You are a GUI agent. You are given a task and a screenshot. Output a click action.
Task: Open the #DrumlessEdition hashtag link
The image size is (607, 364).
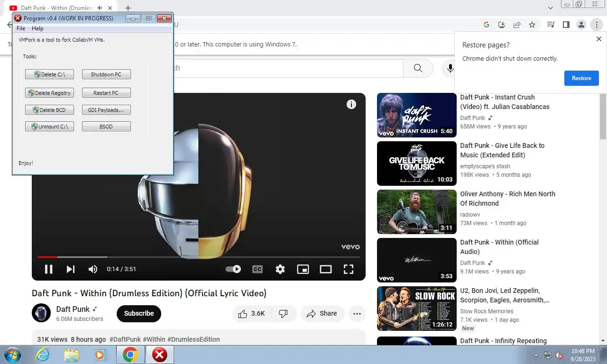tap(193, 339)
